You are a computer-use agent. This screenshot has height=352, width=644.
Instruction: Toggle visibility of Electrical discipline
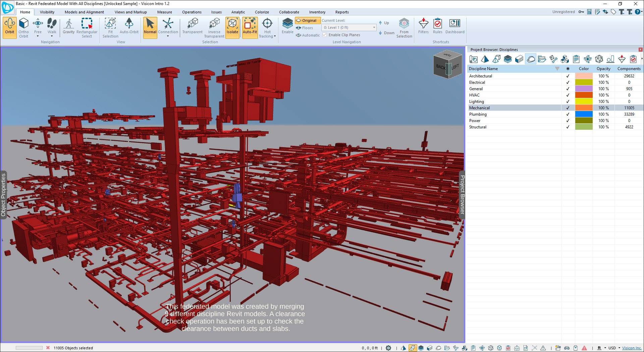pos(568,82)
